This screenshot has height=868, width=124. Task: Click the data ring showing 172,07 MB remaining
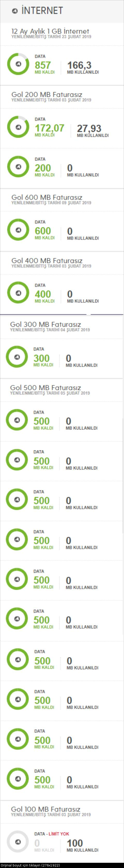tap(18, 127)
